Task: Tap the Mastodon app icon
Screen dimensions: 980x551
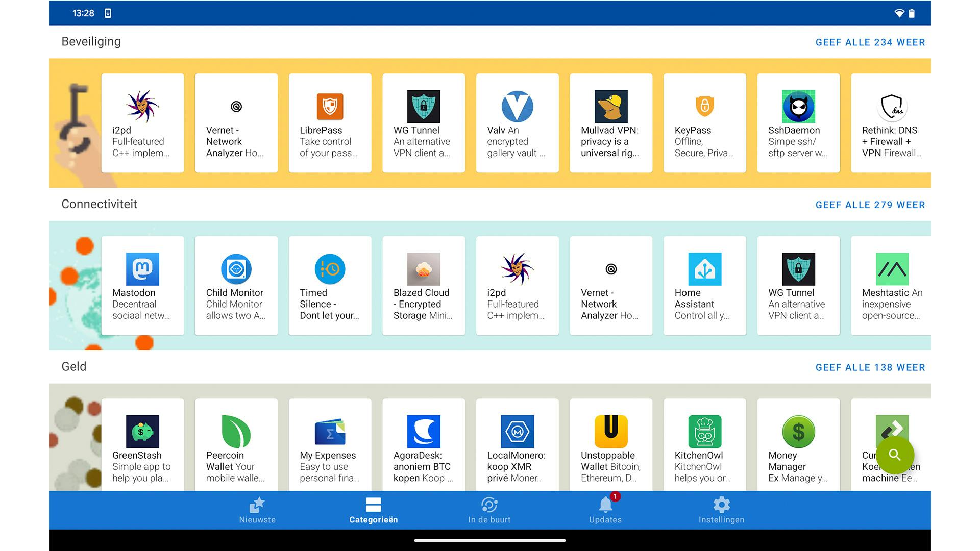Action: pyautogui.click(x=142, y=269)
